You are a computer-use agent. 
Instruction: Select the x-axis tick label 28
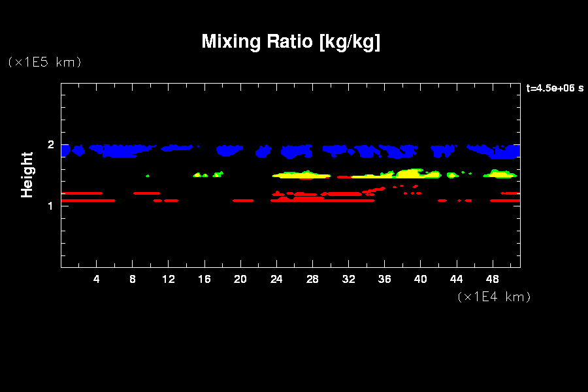(x=312, y=279)
